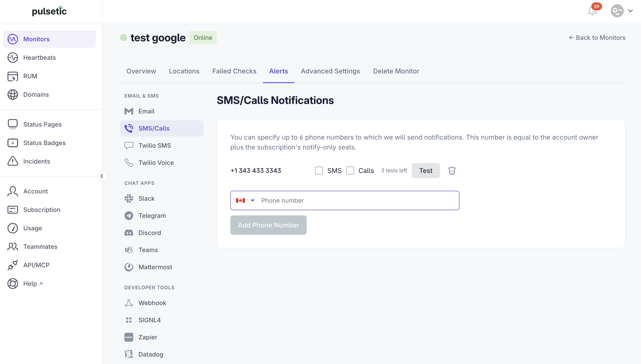Click the '+1 343 433 3343' number
Viewport: 641px width, 364px height.
255,171
